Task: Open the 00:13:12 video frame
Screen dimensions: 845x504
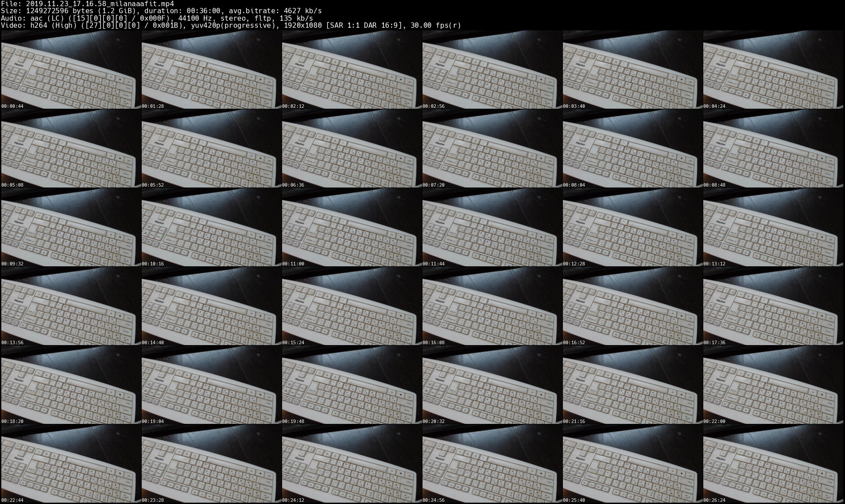Action: 773,227
